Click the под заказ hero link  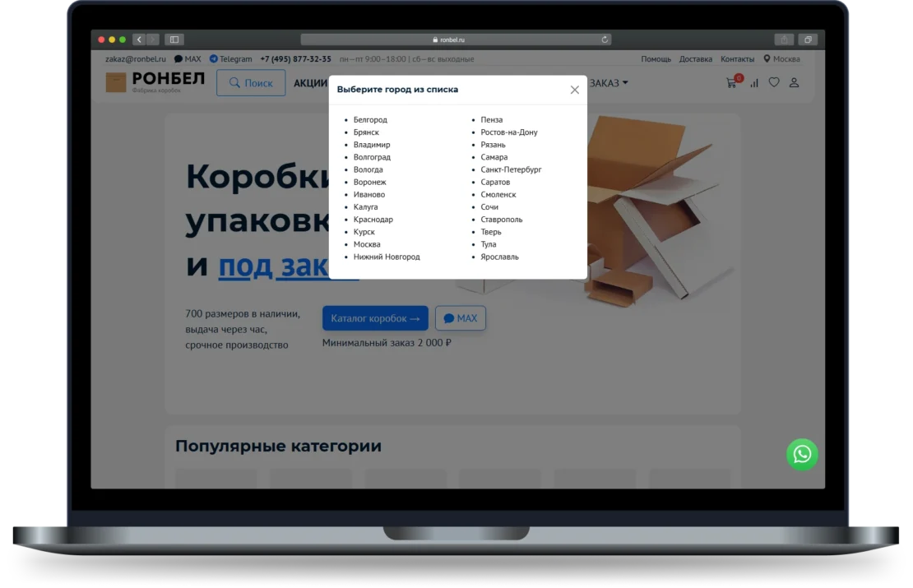click(274, 266)
